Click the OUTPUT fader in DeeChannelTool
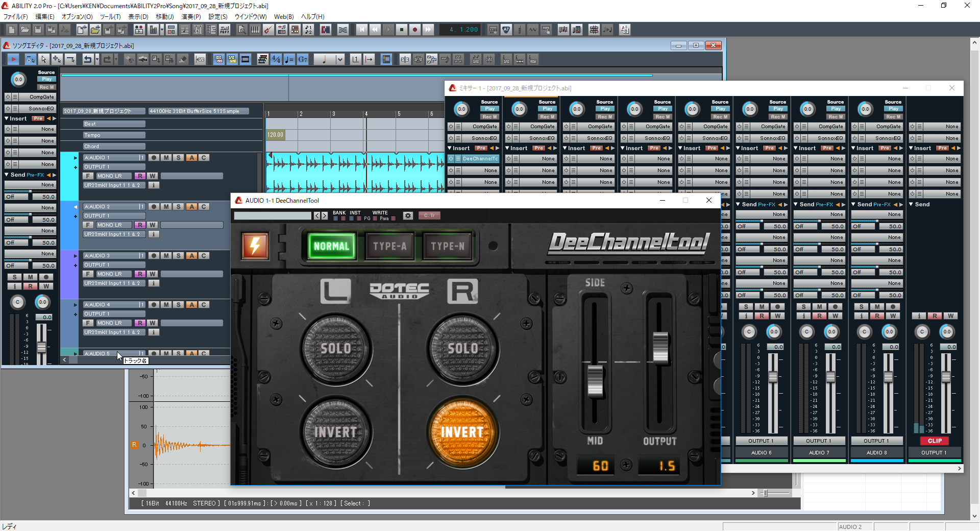Image resolution: width=980 pixels, height=531 pixels. 660,347
